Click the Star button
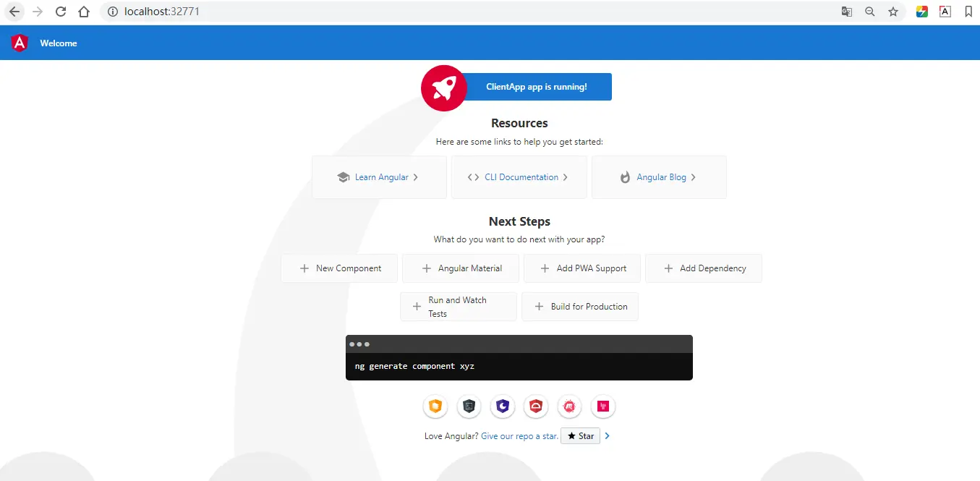The height and width of the screenshot is (481, 980). (x=580, y=436)
